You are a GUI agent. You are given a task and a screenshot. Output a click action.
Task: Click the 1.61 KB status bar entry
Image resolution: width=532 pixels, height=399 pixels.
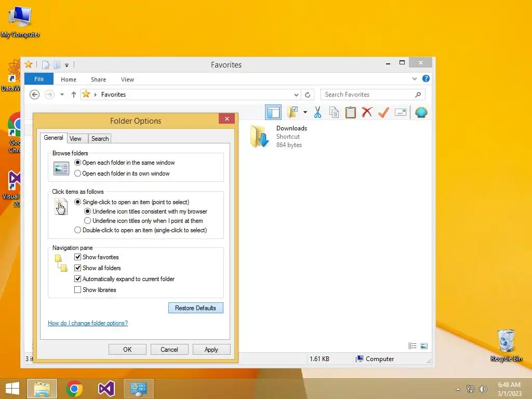click(x=320, y=358)
